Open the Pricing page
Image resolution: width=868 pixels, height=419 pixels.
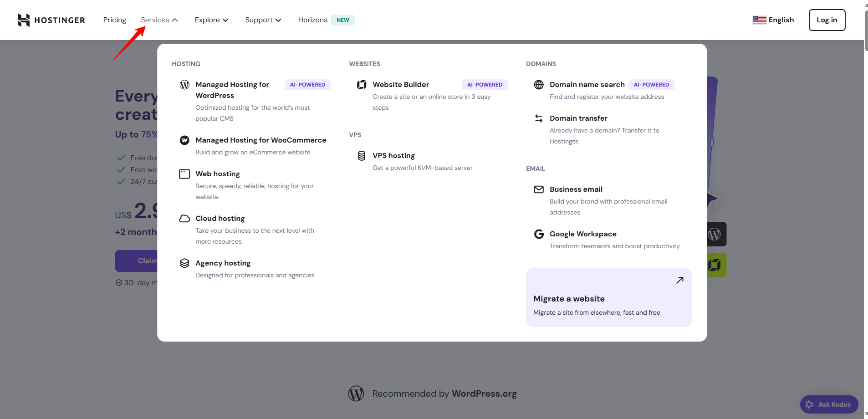(x=115, y=20)
